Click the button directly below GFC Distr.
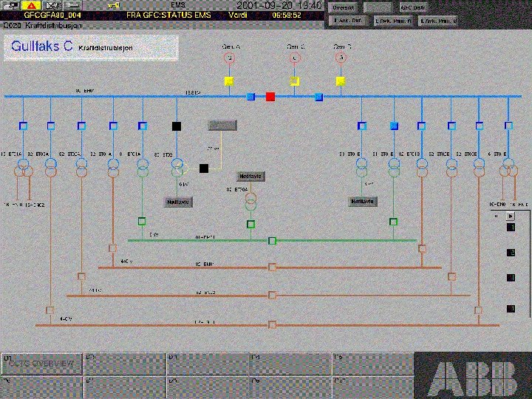This screenshot has height=399, width=532. tap(438, 21)
